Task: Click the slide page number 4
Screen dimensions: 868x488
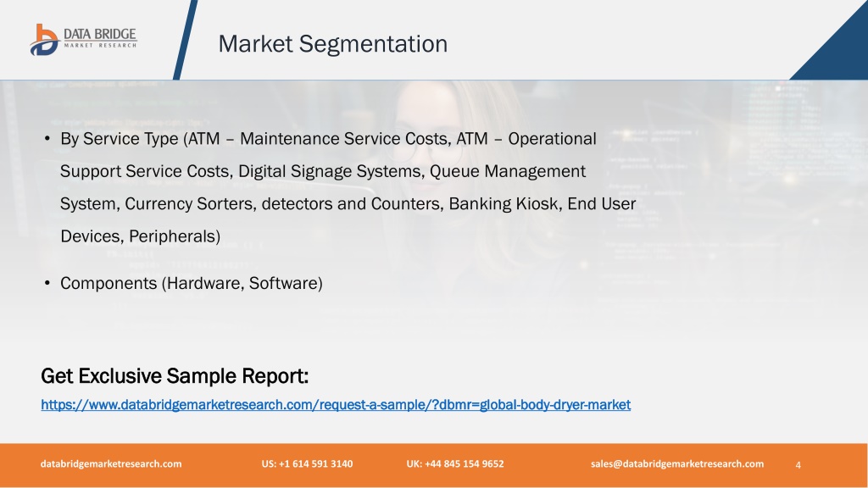Action: [x=798, y=465]
